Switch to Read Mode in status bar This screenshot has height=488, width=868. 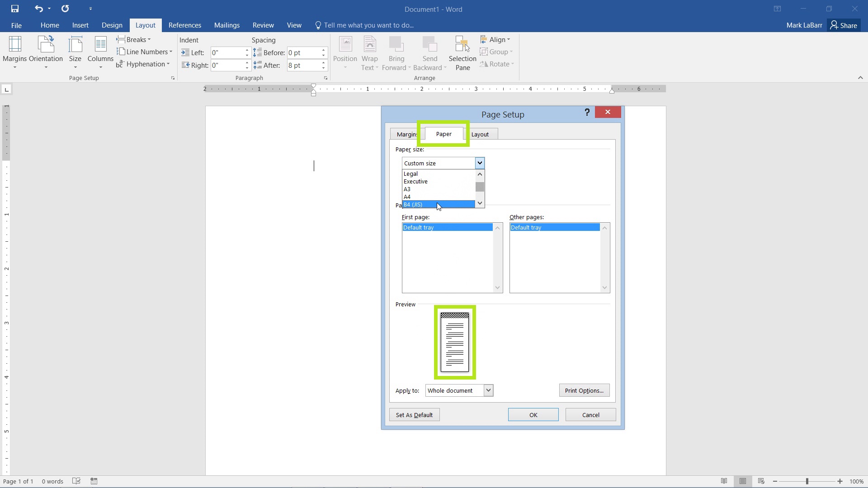[724, 481]
